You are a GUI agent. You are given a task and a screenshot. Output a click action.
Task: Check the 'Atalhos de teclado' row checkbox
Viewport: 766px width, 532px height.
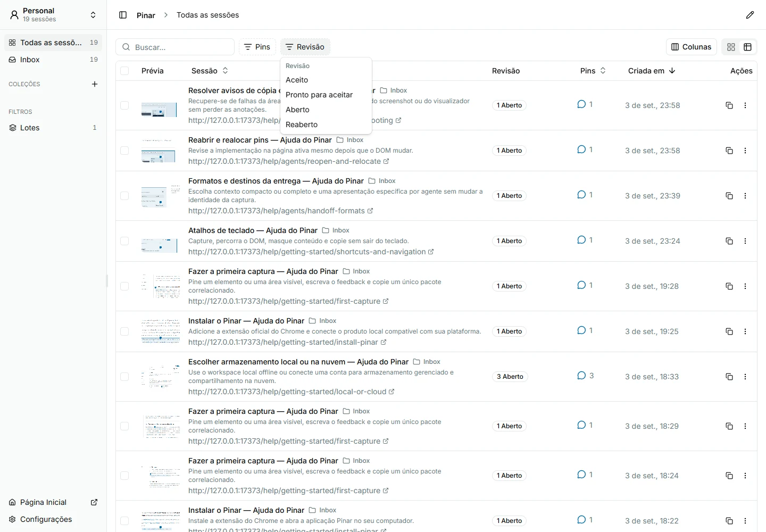[124, 241]
